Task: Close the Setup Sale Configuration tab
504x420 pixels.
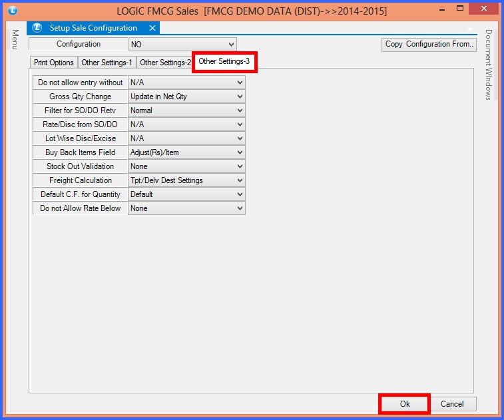Action: pyautogui.click(x=152, y=28)
